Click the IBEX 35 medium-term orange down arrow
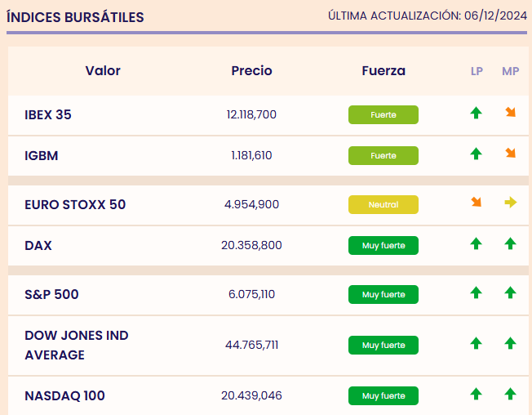Screen dimensions: 532x415 point(511,113)
